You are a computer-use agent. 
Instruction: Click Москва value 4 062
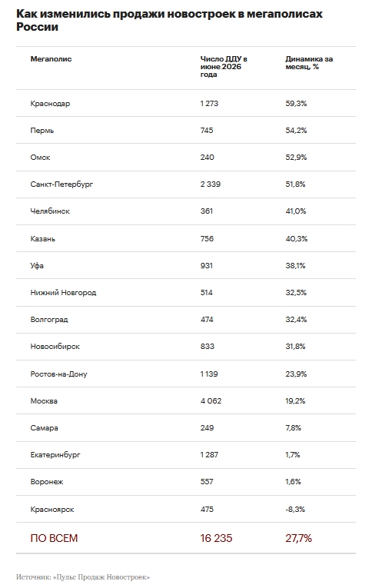[x=211, y=401]
